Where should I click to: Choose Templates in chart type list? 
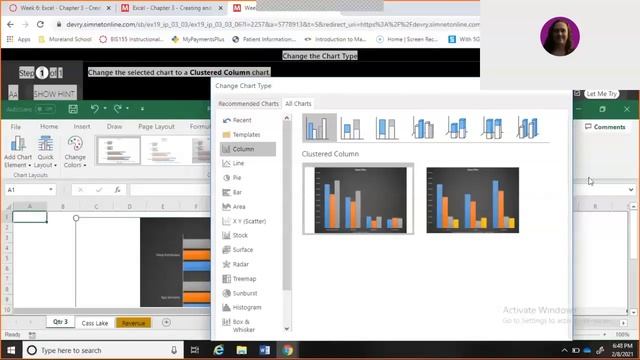click(241, 135)
